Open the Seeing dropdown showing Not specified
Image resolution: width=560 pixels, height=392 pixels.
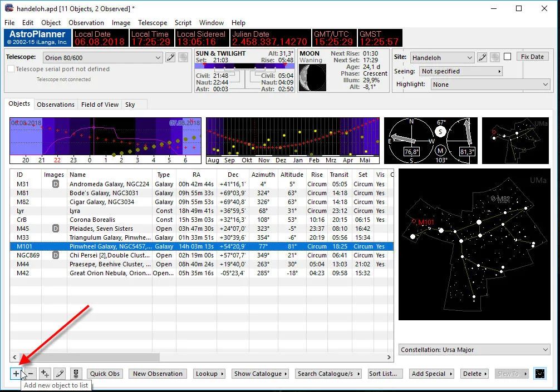460,71
